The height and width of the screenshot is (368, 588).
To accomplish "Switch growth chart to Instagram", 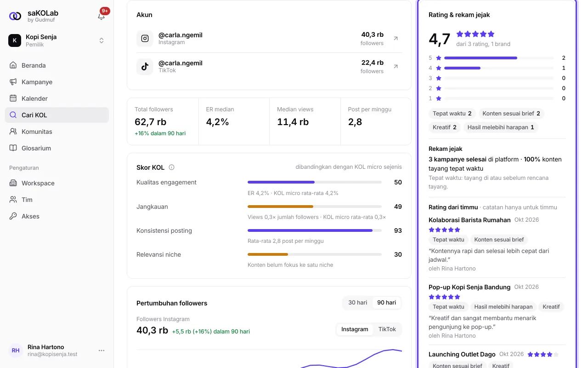I will pyautogui.click(x=355, y=329).
